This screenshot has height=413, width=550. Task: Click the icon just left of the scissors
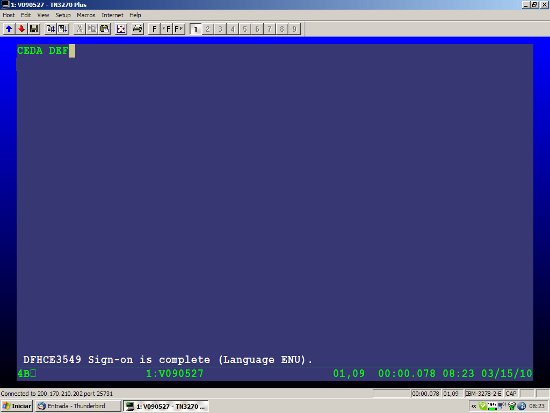[63, 29]
